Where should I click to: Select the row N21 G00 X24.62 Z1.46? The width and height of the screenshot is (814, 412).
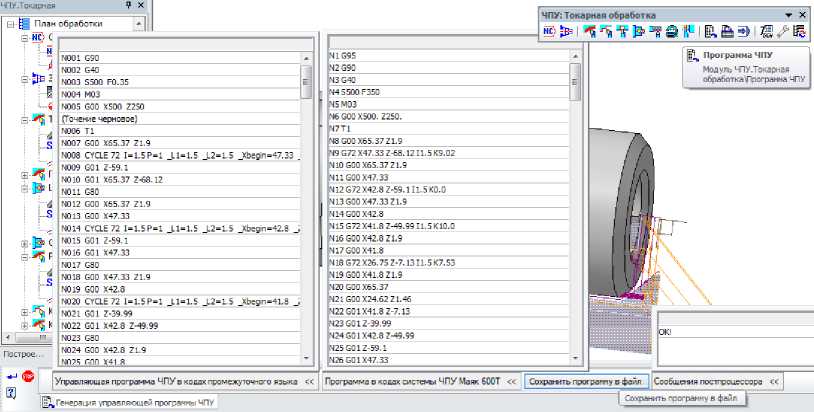[449, 299]
